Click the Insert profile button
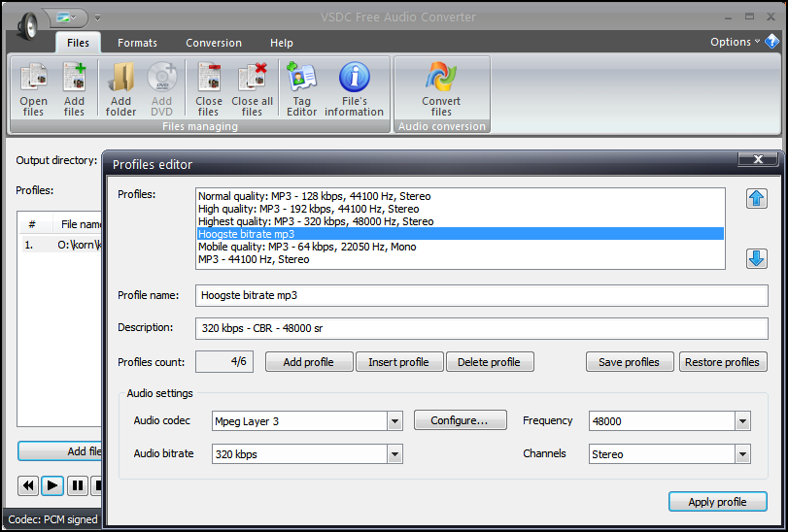The height and width of the screenshot is (532, 788). tap(399, 362)
